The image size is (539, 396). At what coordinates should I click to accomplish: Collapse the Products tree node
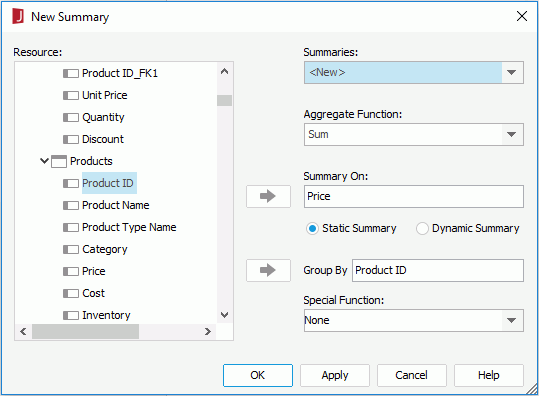tap(44, 161)
